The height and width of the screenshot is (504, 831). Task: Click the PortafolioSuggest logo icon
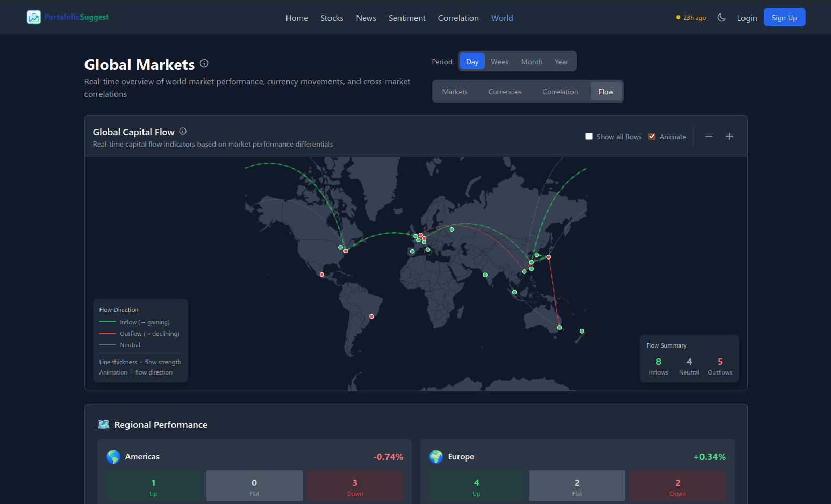[34, 17]
